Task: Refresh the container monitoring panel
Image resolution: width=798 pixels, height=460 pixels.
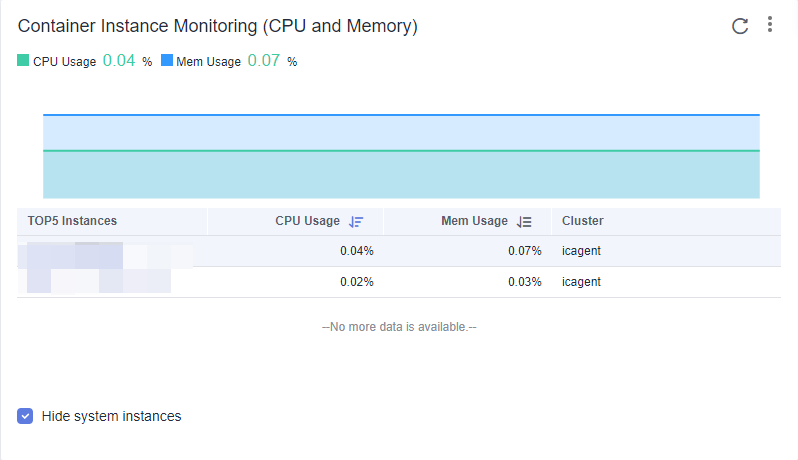Action: [739, 26]
